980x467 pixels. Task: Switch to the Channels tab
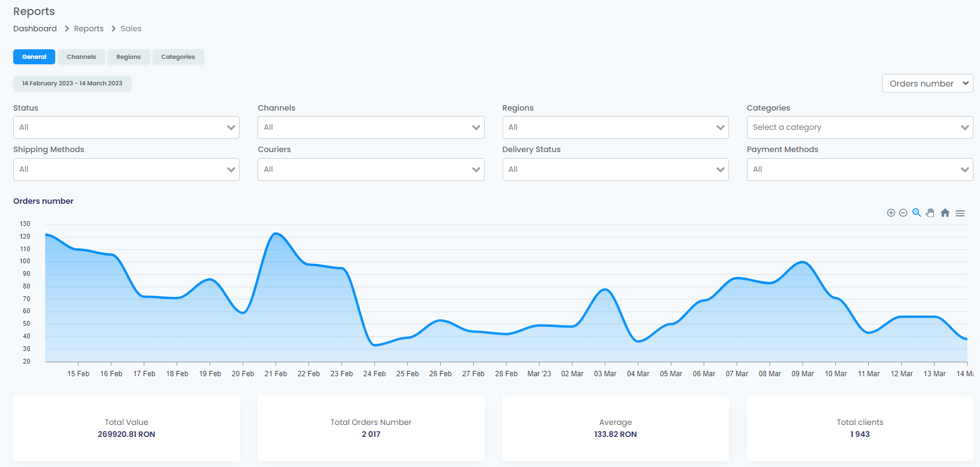click(x=81, y=56)
